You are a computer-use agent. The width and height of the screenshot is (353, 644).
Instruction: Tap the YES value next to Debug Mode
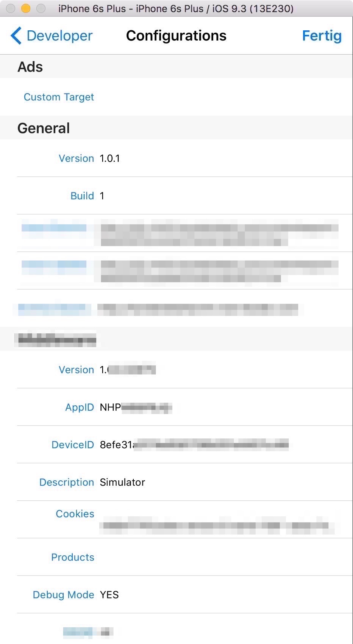(x=109, y=594)
